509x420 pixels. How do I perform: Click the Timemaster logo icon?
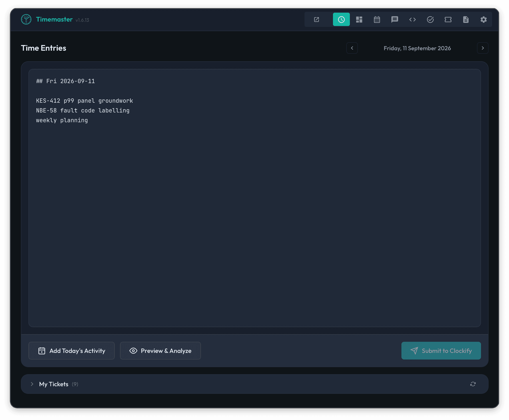point(26,20)
